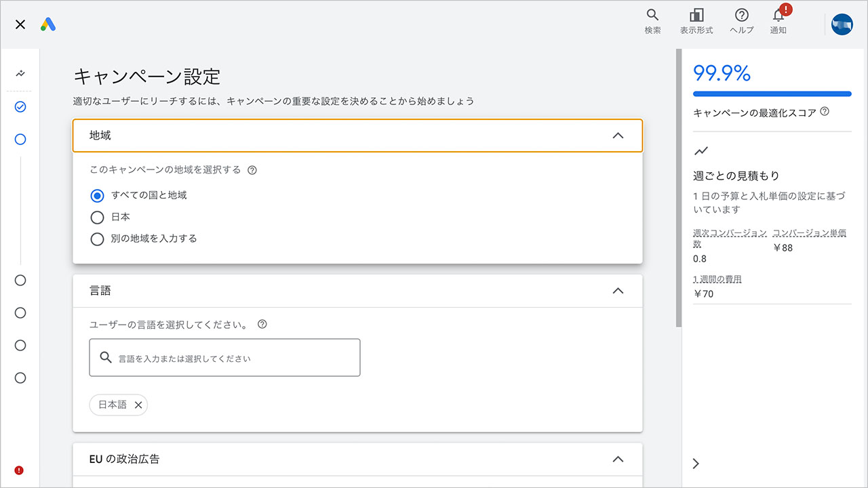The width and height of the screenshot is (868, 488).
Task: Open the 地域 help tooltip icon
Action: (x=252, y=170)
